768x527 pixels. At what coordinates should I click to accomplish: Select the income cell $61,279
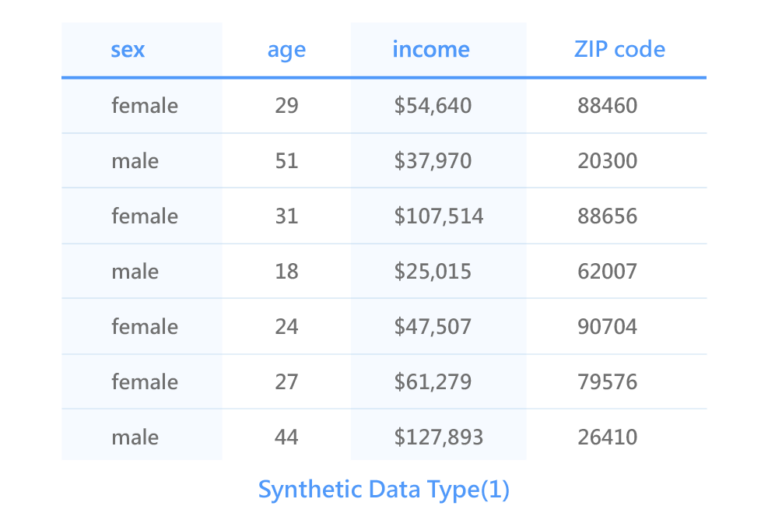coord(433,382)
